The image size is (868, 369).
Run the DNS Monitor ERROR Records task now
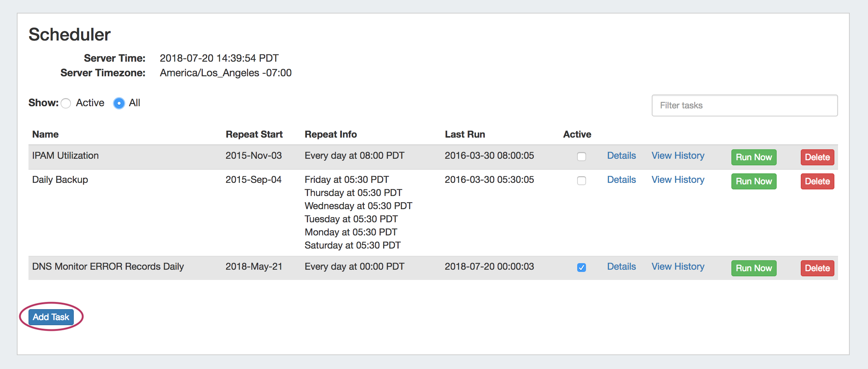(x=753, y=268)
